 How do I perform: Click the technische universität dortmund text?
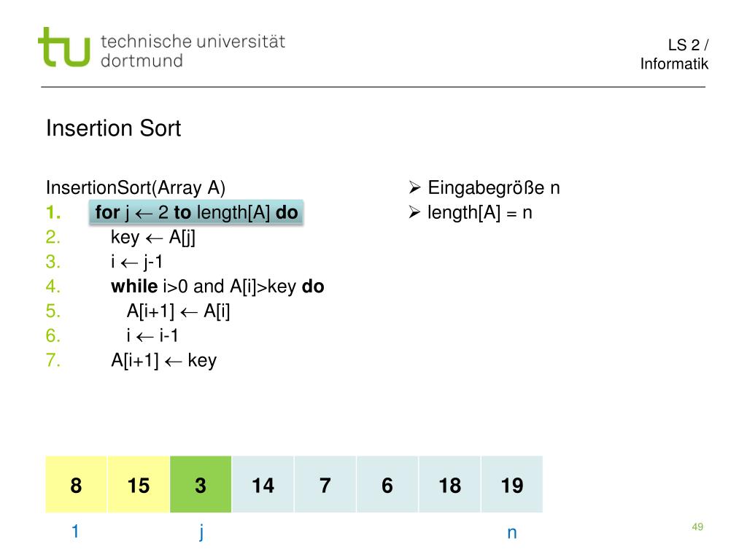coord(193,50)
